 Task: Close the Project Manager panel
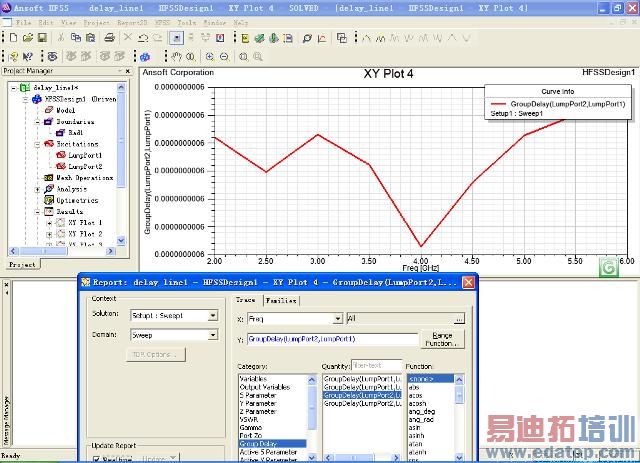(128, 71)
